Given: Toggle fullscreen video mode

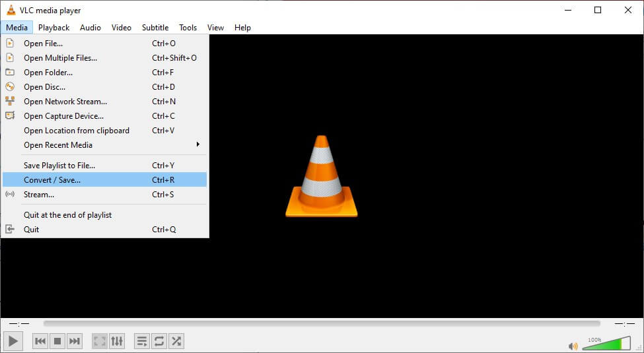Looking at the screenshot, I should tap(100, 341).
